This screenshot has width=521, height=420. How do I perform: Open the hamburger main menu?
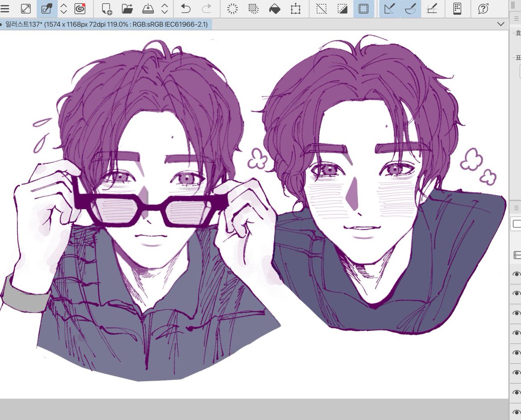[x=4, y=8]
